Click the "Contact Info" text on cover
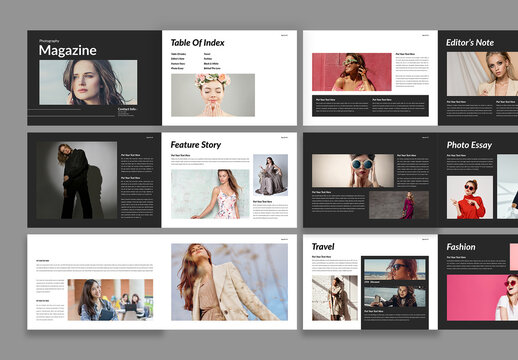This screenshot has width=518, height=360. (x=127, y=109)
